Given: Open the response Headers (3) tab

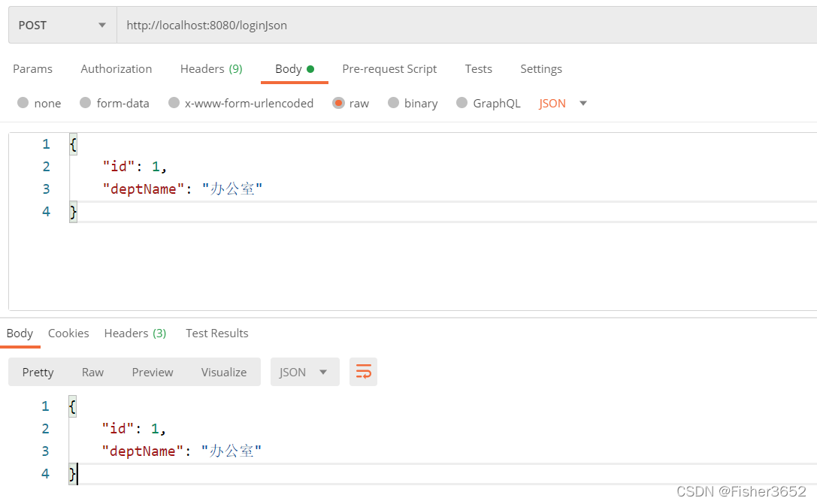Looking at the screenshot, I should 135,333.
